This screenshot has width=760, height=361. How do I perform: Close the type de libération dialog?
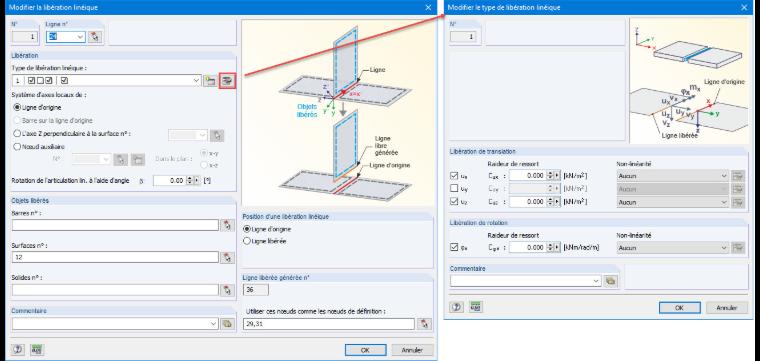coord(744,7)
